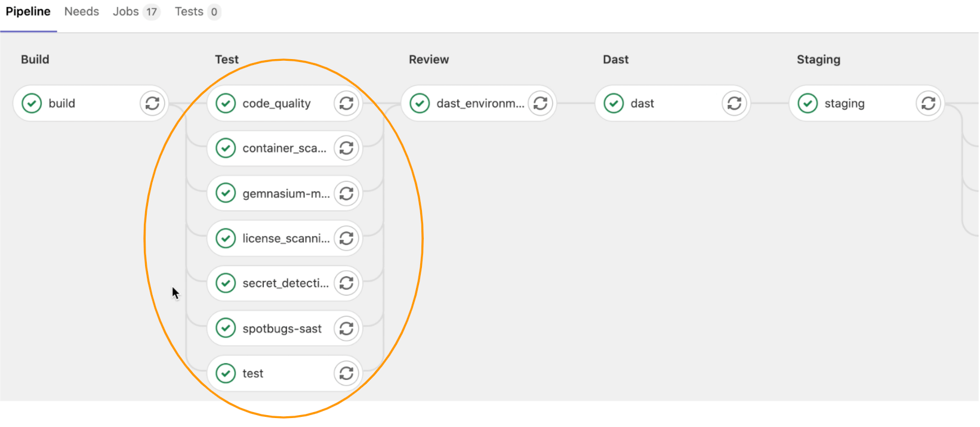Rerun the spotbugs-sast job
The image size is (980, 427).
[x=346, y=329]
